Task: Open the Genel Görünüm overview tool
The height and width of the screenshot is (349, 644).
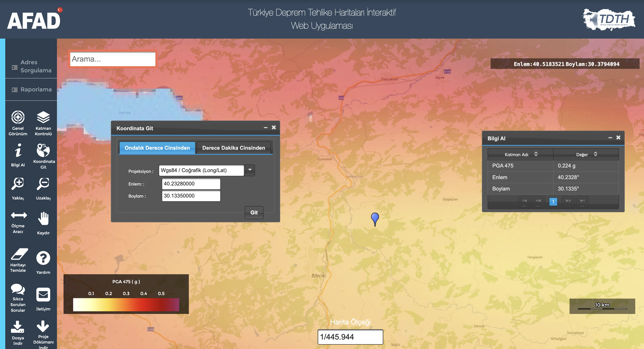Action: pos(18,123)
